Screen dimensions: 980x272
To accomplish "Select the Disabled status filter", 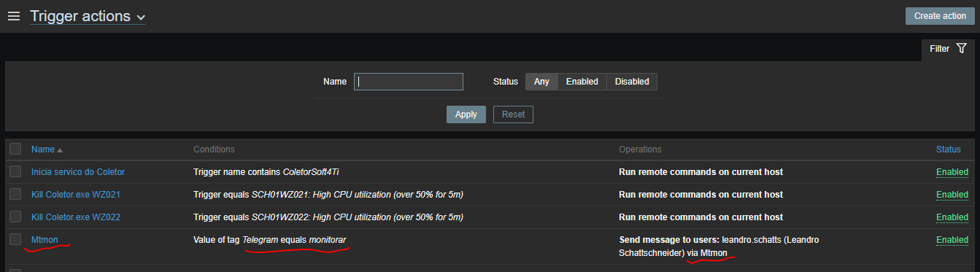I will click(632, 82).
